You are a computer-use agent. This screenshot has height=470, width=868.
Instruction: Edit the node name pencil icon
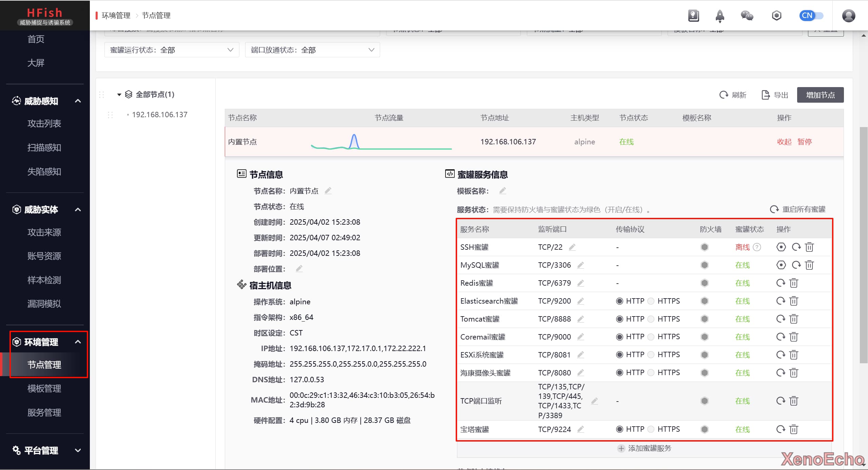(328, 191)
